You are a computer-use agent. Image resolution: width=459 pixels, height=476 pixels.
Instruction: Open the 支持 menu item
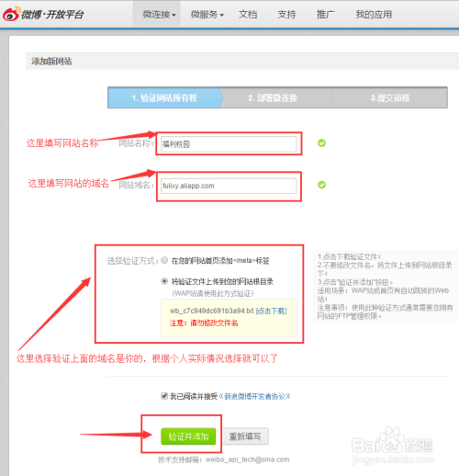point(286,15)
